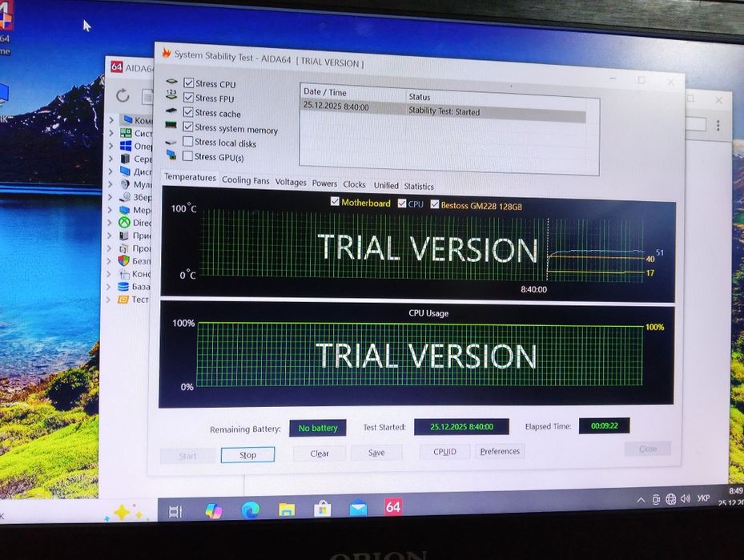Screen dimensions: 744x560
Task: Open the Statistics tab
Action: [x=419, y=187]
